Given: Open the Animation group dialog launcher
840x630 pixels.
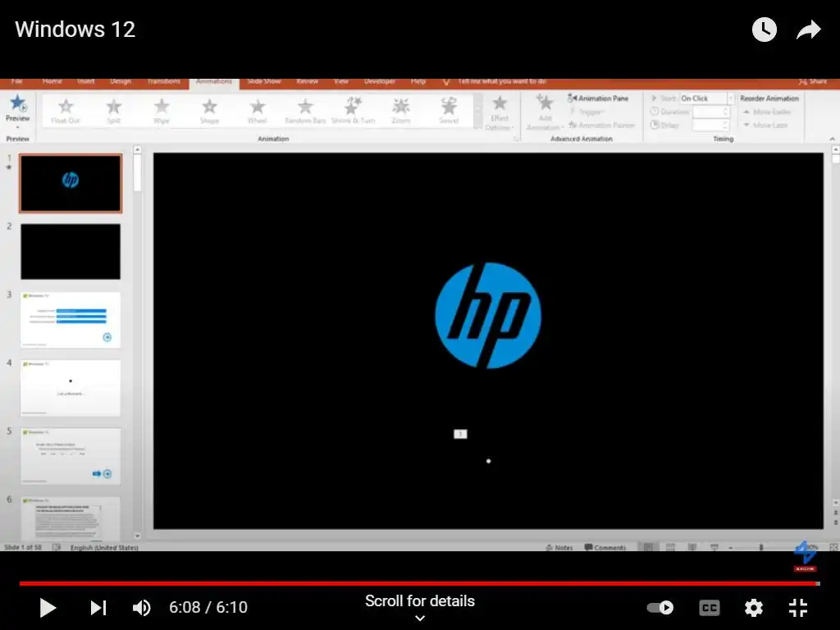Looking at the screenshot, I should click(517, 139).
